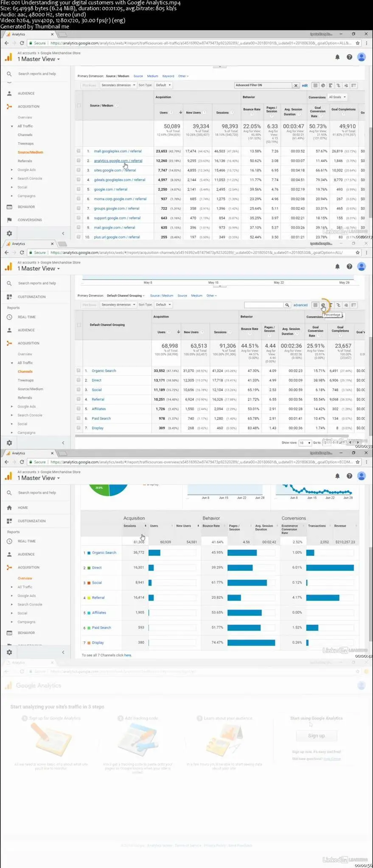
Task: Select Pivot view icon in Source/Medium report
Action: [353, 85]
